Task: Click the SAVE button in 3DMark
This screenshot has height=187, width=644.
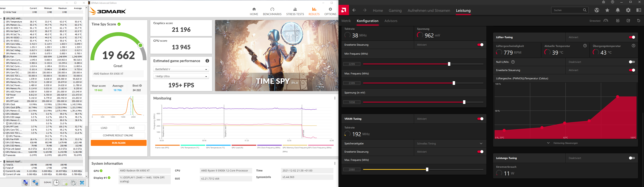Action: pos(132,128)
